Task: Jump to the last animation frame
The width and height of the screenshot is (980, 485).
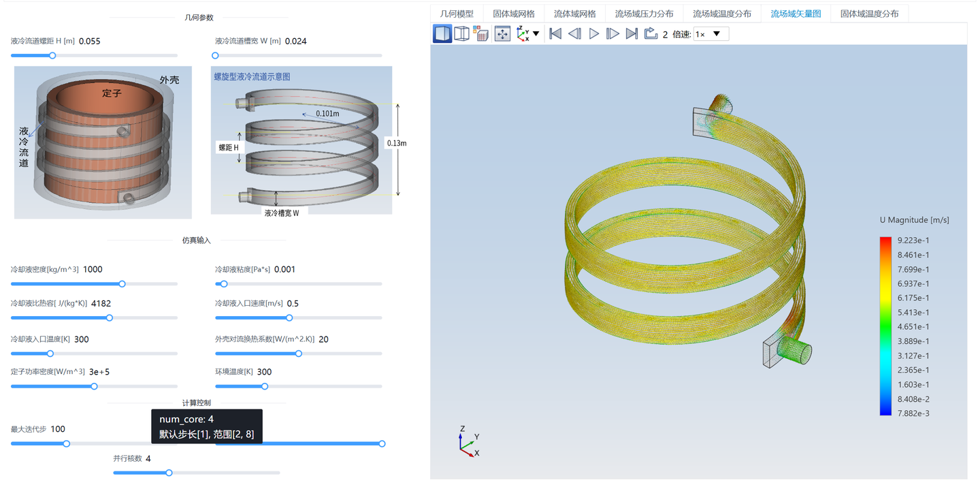Action: 632,33
